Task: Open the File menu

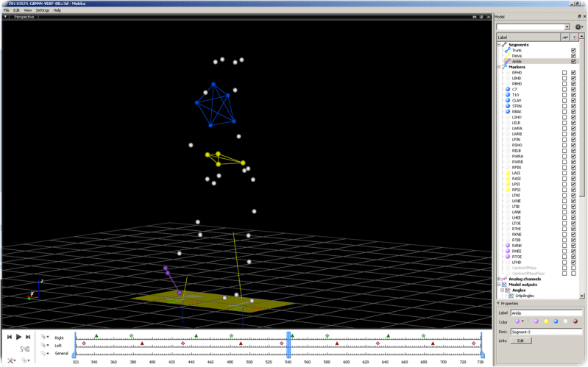Action: (x=7, y=10)
